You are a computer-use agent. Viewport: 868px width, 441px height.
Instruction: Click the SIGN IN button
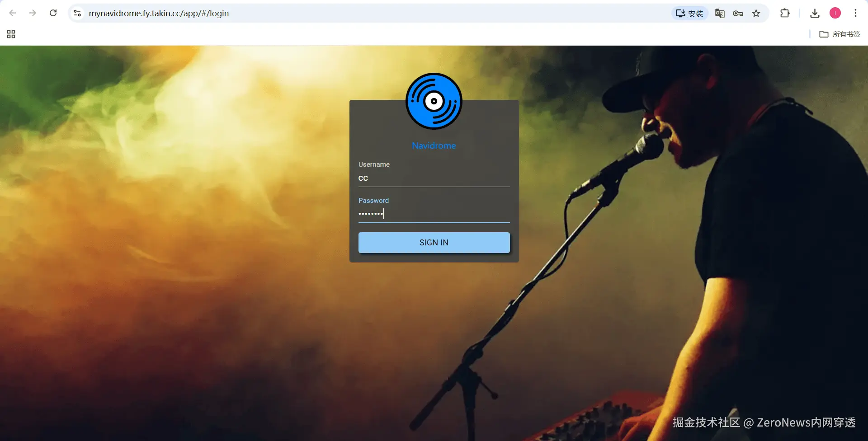click(x=434, y=243)
